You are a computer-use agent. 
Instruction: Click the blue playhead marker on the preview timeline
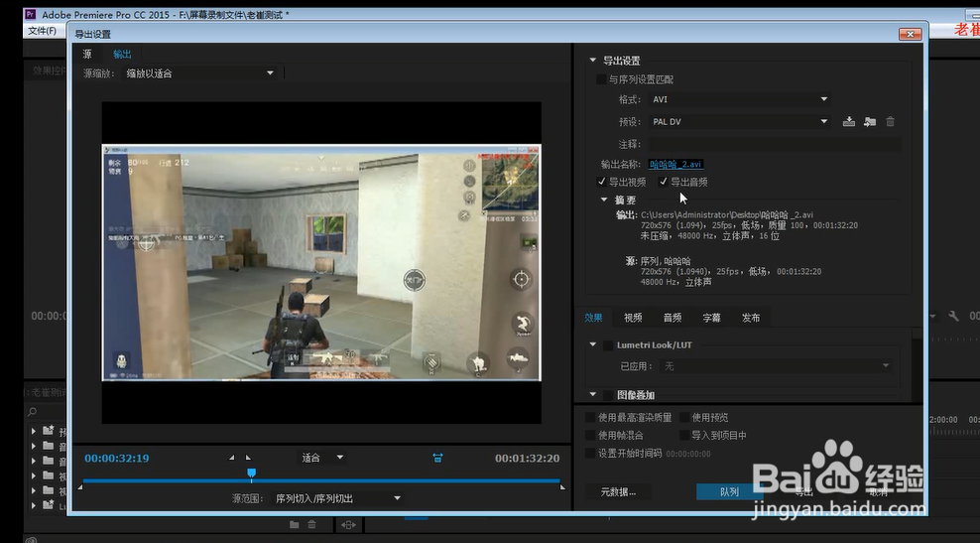[251, 473]
